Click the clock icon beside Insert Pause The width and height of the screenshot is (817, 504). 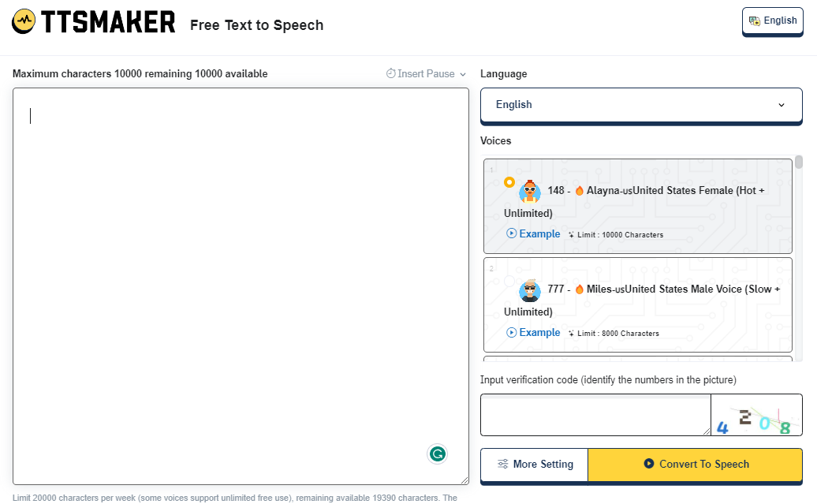pos(391,73)
